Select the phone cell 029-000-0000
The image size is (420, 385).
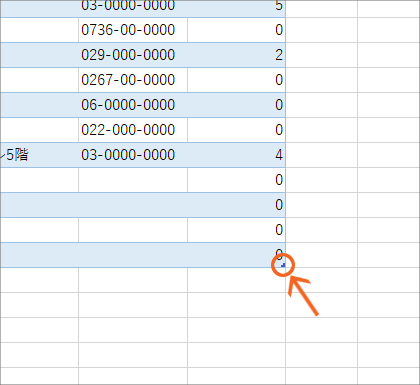(133, 55)
